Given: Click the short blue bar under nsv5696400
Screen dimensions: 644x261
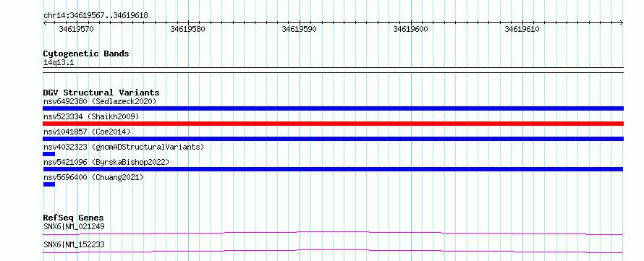Looking at the screenshot, I should pos(49,184).
